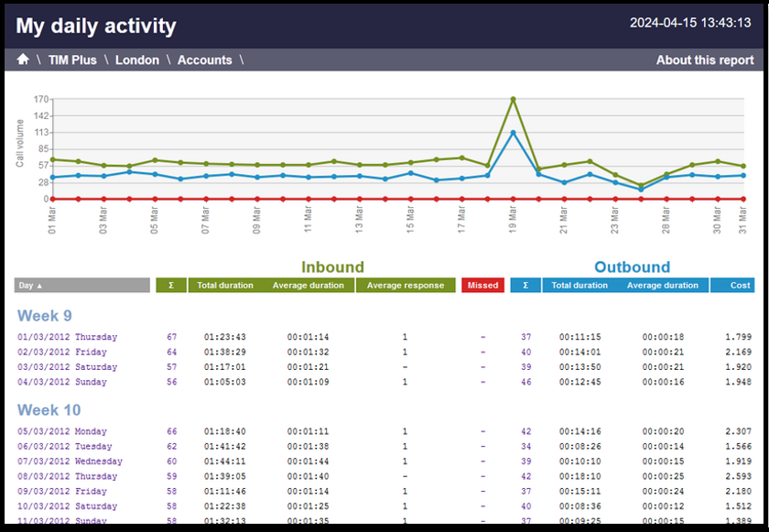This screenshot has width=769, height=532.
Task: Click the Average response column header
Action: (405, 285)
